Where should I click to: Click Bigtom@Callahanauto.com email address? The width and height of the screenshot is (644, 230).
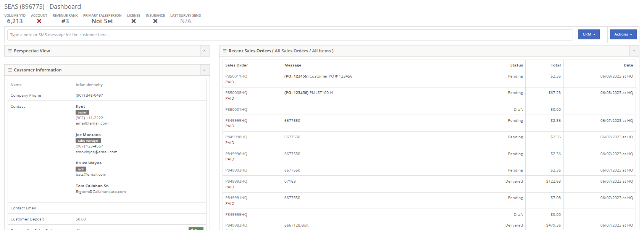coord(101,192)
